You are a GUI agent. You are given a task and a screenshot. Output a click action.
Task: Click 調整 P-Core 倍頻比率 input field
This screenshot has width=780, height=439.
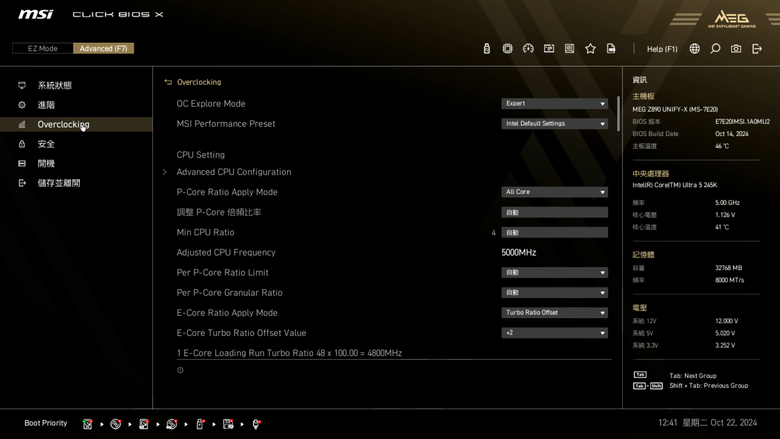pos(554,212)
